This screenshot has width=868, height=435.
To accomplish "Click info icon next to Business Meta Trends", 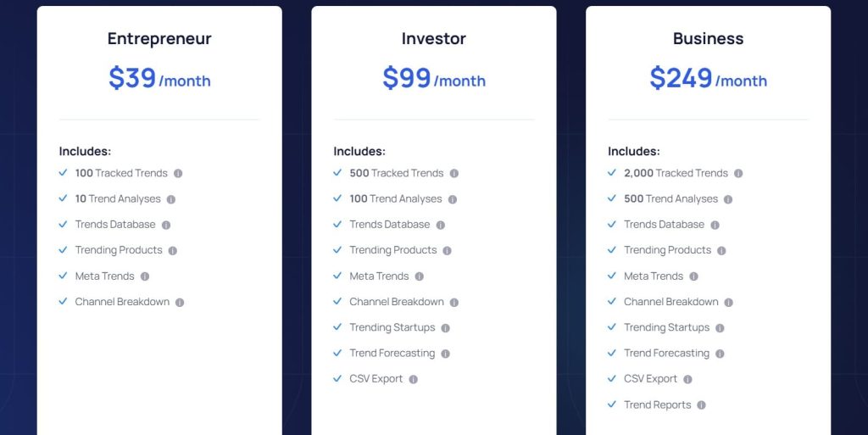I will [694, 276].
